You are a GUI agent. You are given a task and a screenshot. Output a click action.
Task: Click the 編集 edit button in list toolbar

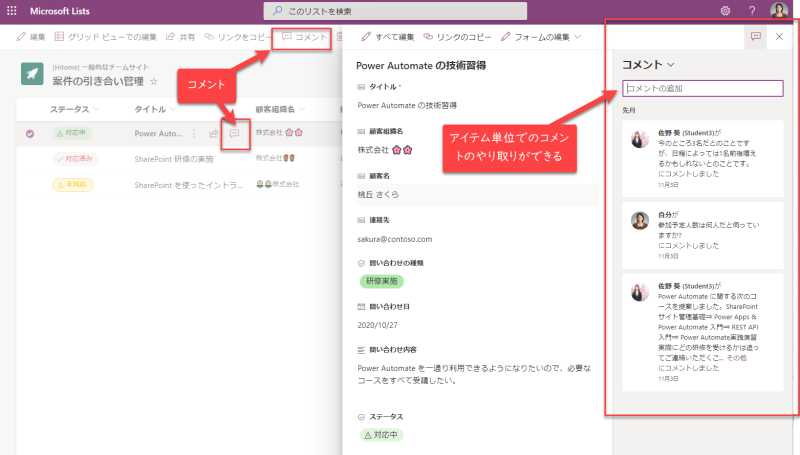(x=31, y=37)
